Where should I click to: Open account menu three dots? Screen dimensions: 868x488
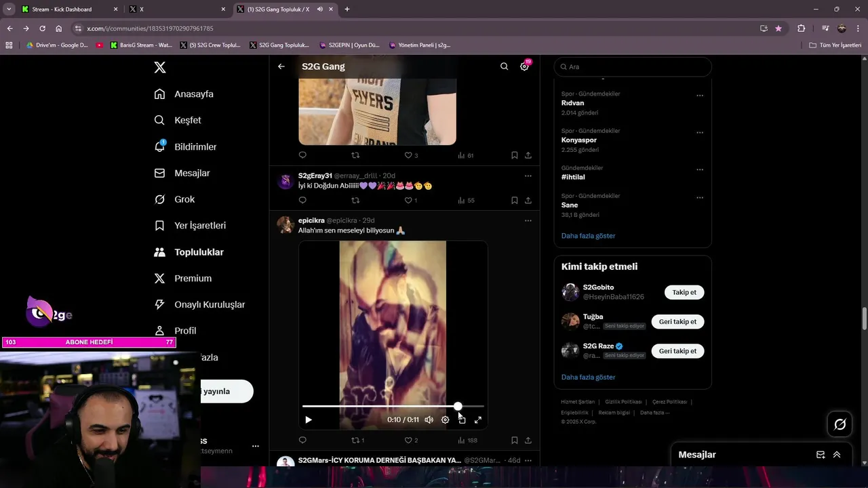[256, 446]
